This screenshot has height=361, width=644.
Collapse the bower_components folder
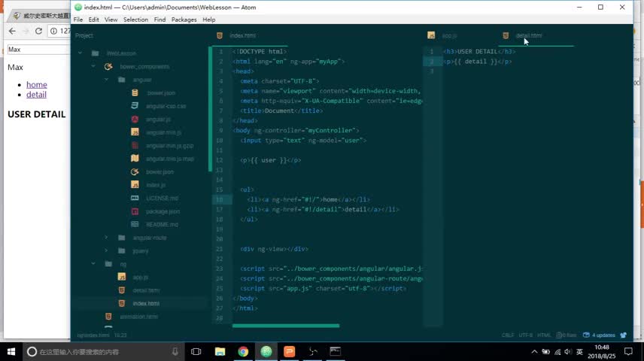pyautogui.click(x=93, y=66)
